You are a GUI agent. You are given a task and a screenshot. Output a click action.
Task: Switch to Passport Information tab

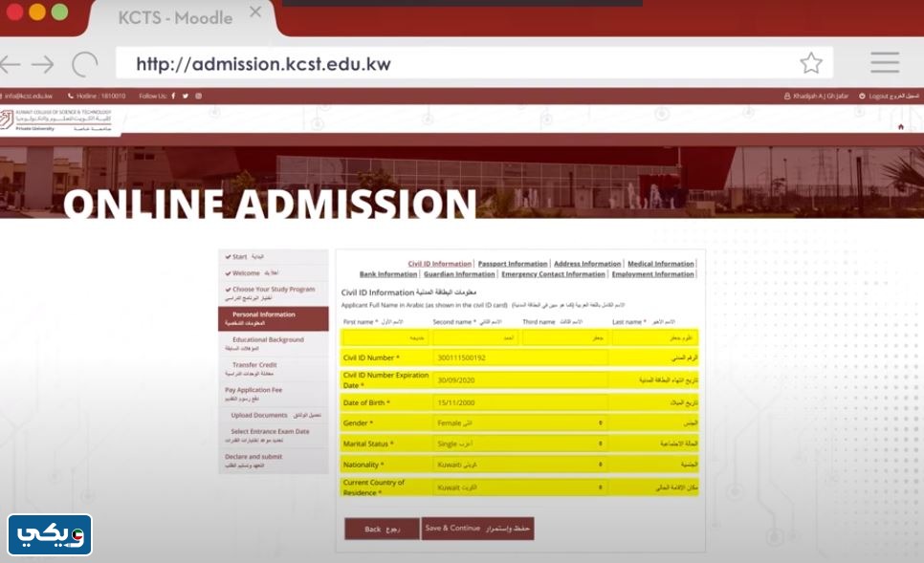[x=513, y=264]
